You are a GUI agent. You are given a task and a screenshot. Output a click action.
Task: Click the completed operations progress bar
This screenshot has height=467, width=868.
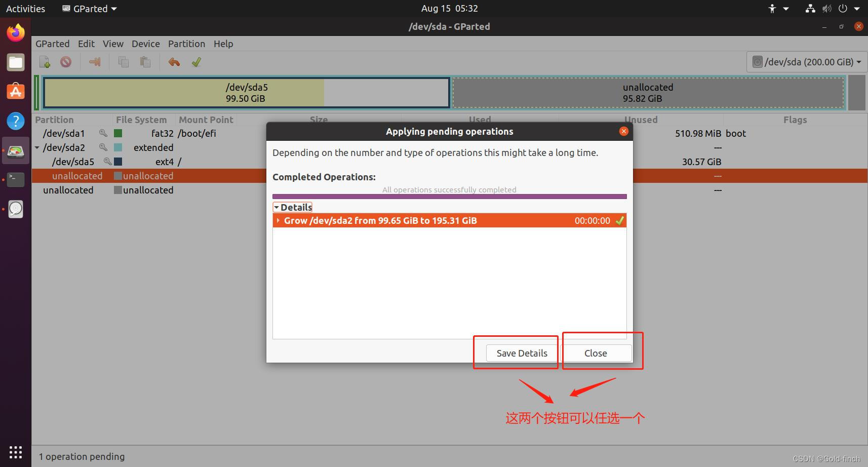click(x=450, y=197)
